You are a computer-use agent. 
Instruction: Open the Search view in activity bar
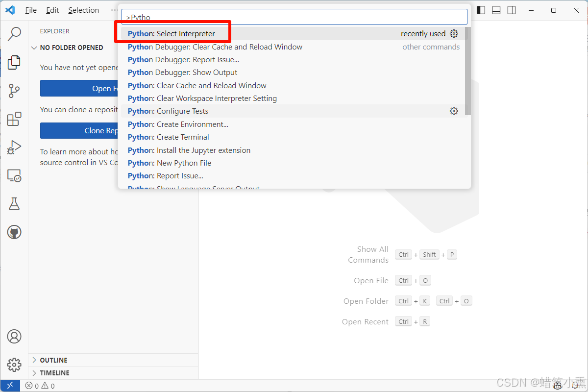tap(14, 33)
